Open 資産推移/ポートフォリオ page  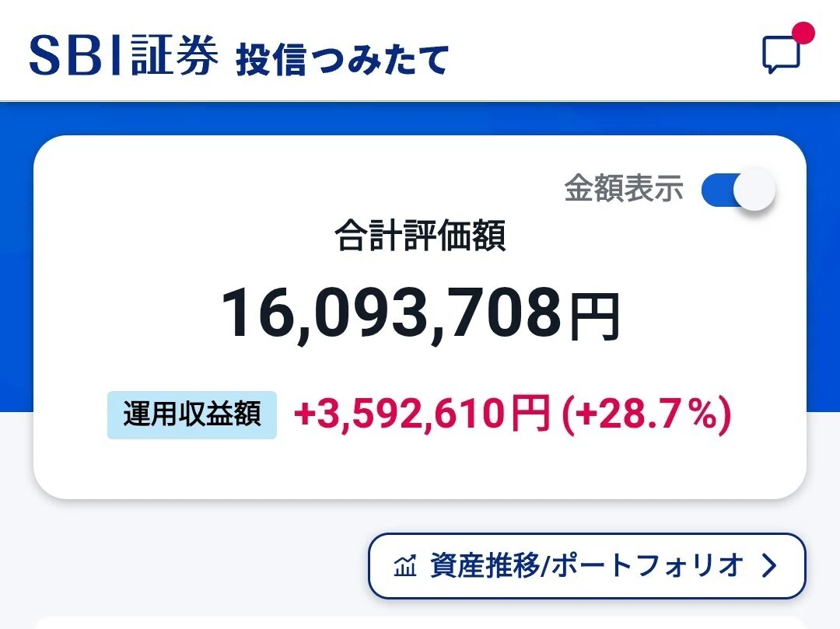click(x=586, y=566)
